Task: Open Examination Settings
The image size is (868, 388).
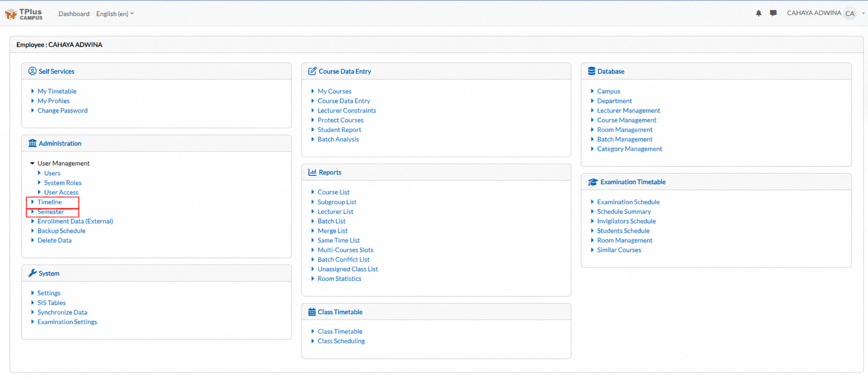Action: [x=67, y=322]
